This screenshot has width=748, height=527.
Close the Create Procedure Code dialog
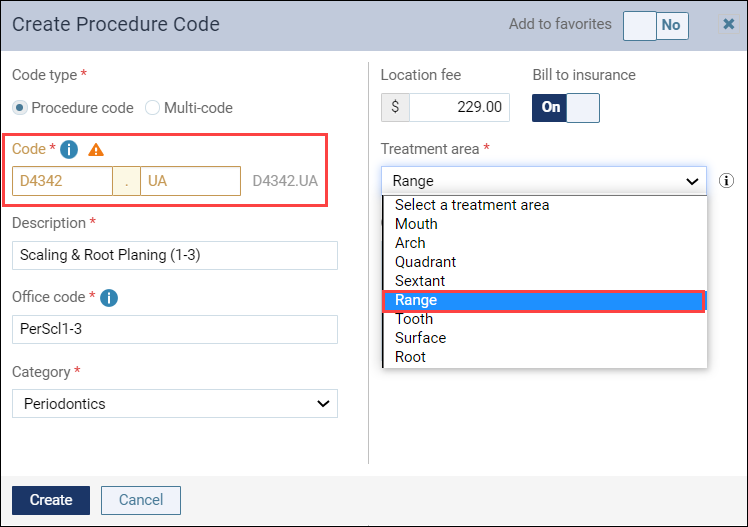(728, 24)
